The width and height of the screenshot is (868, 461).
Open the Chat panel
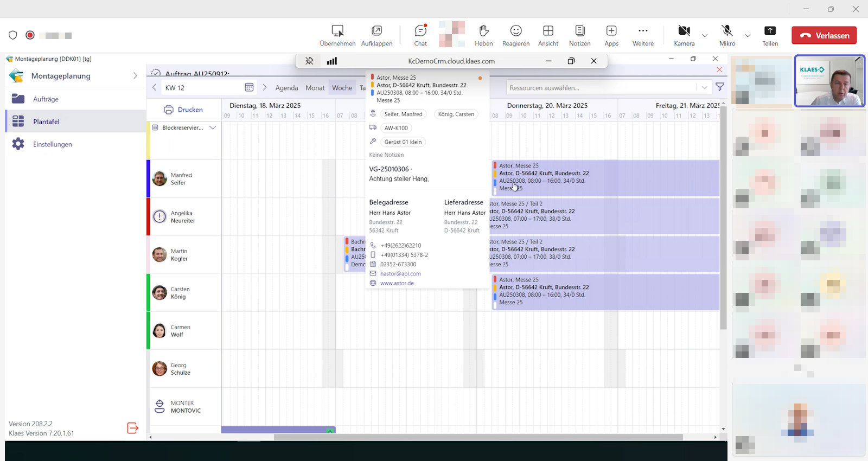coord(420,35)
